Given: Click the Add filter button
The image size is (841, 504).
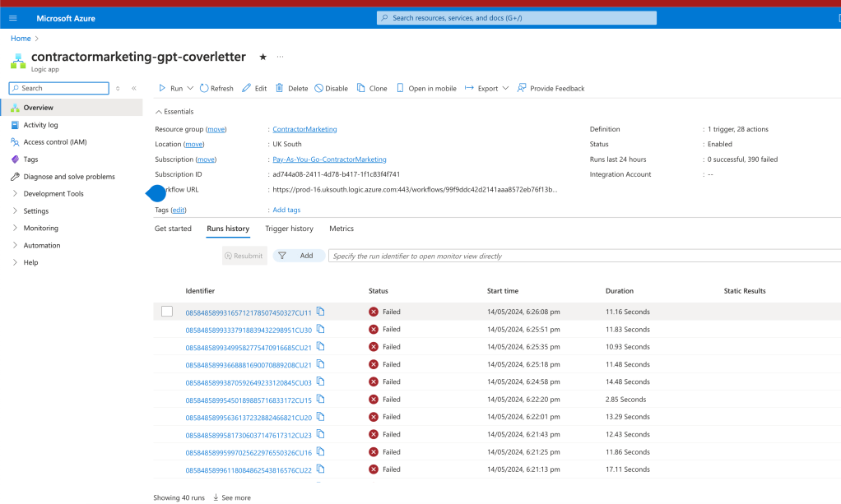Looking at the screenshot, I should [x=299, y=256].
